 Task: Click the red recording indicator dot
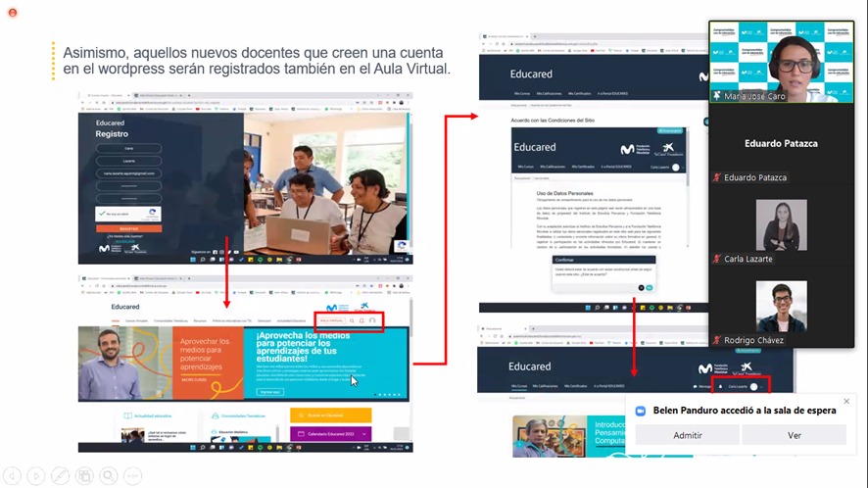click(x=12, y=12)
